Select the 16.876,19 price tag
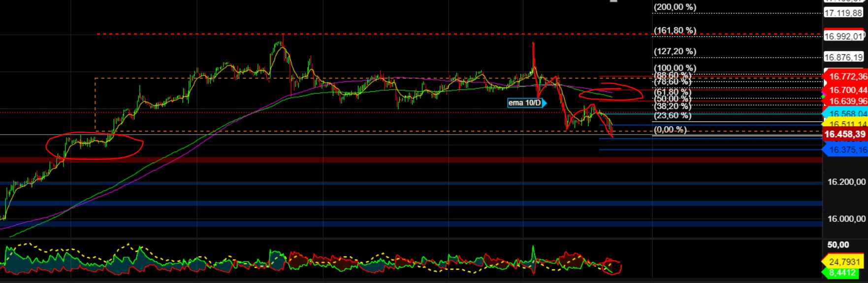Image resolution: width=868 pixels, height=283 pixels. (x=843, y=57)
